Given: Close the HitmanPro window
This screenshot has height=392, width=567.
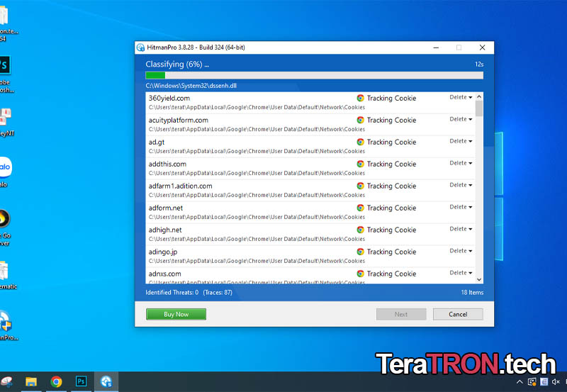Looking at the screenshot, I should point(482,47).
